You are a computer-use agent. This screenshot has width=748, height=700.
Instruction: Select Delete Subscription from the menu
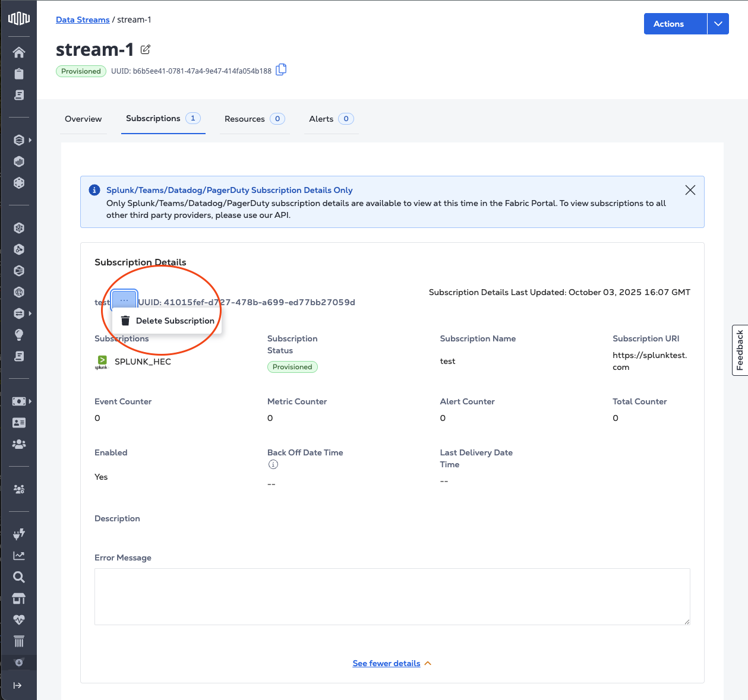click(168, 321)
